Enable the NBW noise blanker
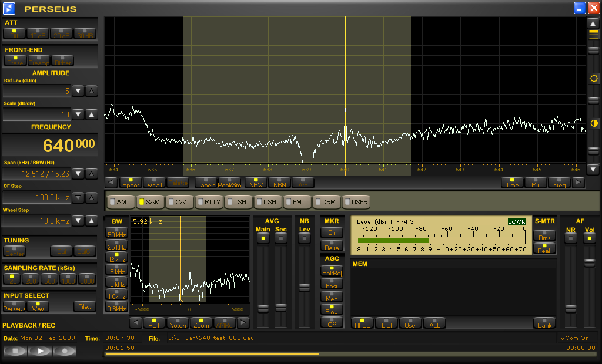The width and height of the screenshot is (602, 364). pos(256,183)
